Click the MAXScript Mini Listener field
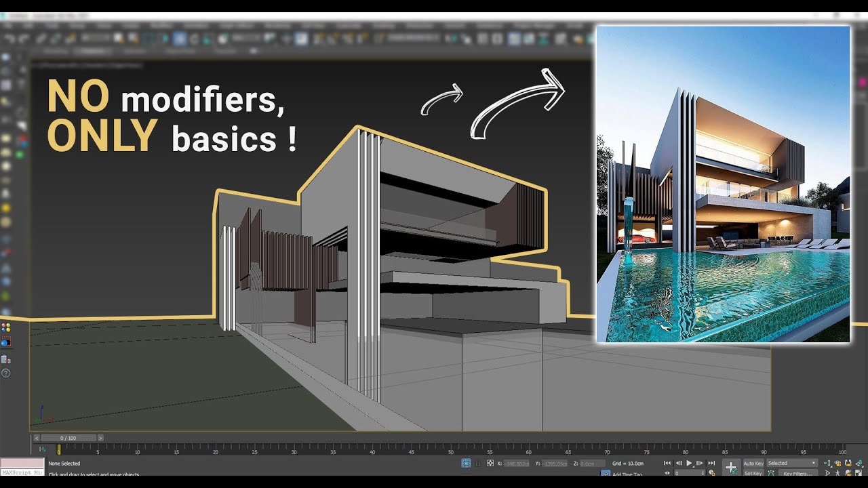Image resolution: width=868 pixels, height=488 pixels. click(x=22, y=472)
